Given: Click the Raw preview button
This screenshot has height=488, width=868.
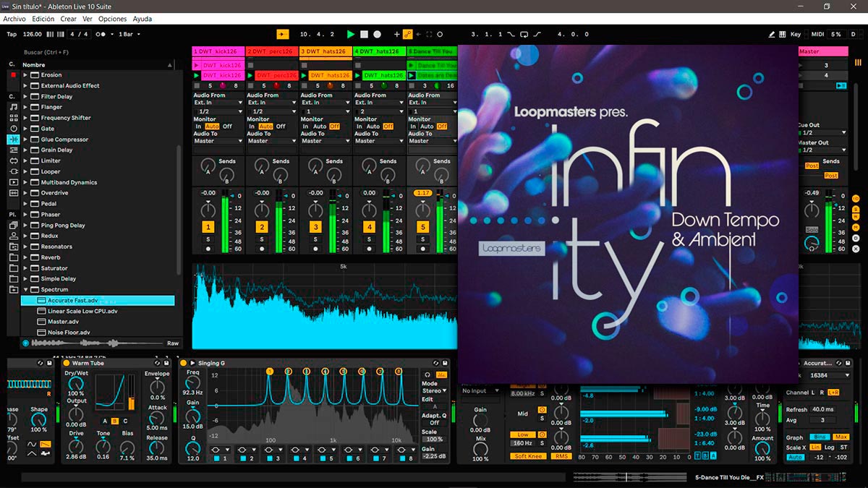Looking at the screenshot, I should point(173,343).
